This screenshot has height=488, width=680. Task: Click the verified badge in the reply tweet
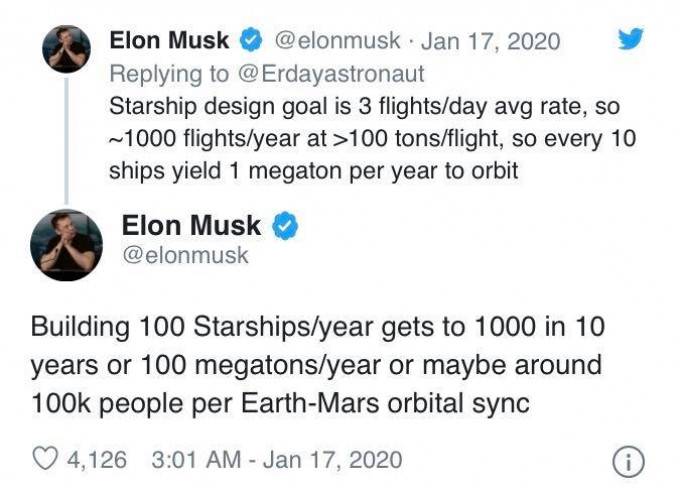(x=251, y=40)
